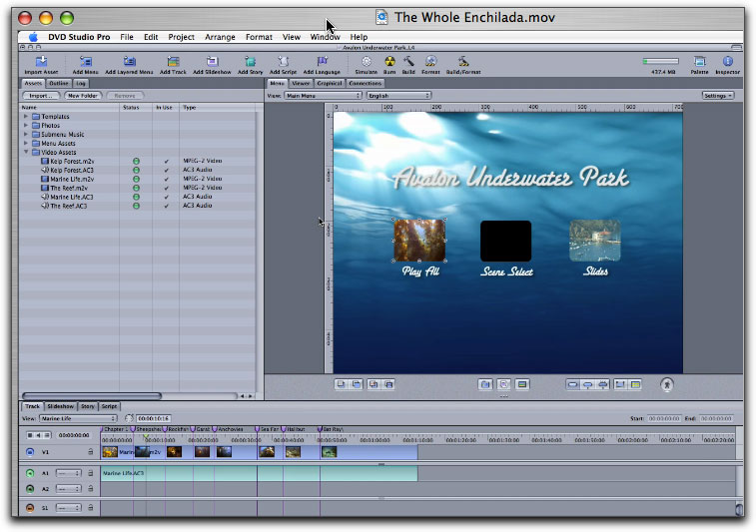Viewport: 756px width, 532px height.
Task: Toggle the V1 video track enable button
Action: [x=30, y=452]
